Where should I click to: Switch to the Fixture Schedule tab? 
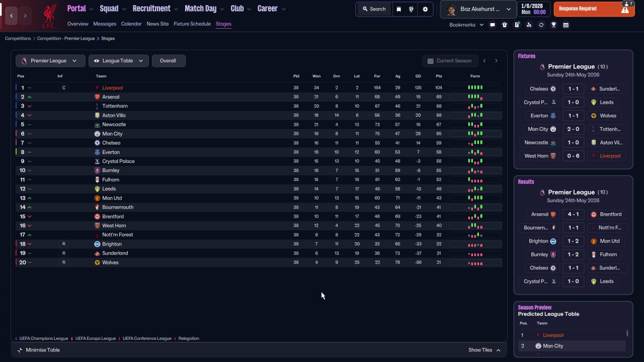point(192,24)
